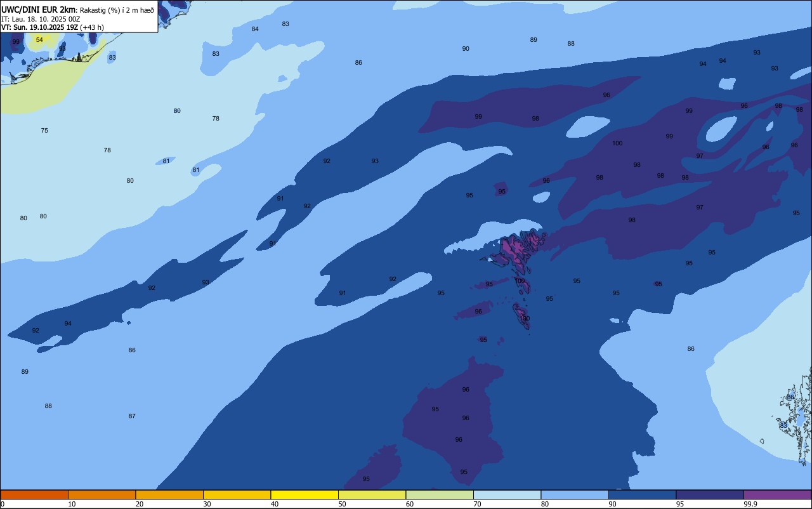The width and height of the screenshot is (812, 509).
Task: Click the 'Rakastig (%) í 2 m hæð' label
Action: [x=117, y=10]
